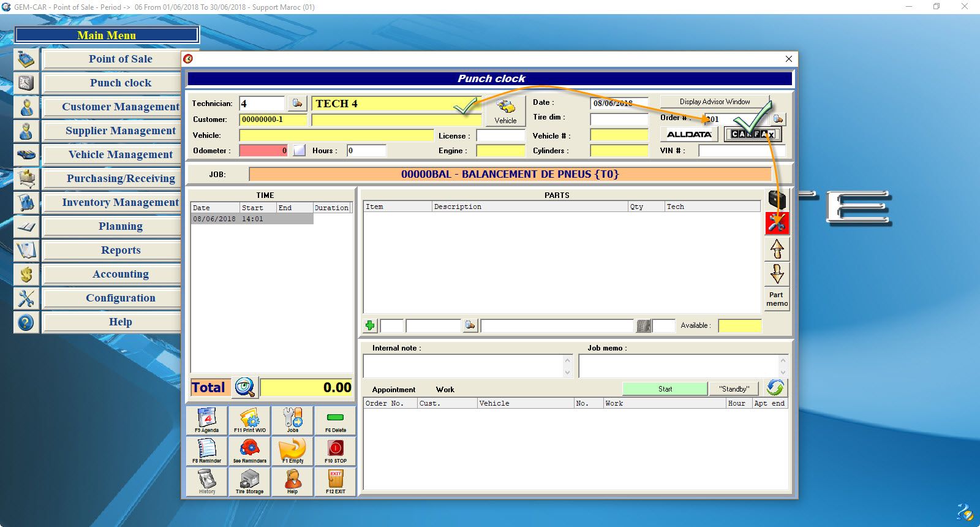Image resolution: width=980 pixels, height=527 pixels.
Task: Click the ALLDATA button
Action: 689,134
